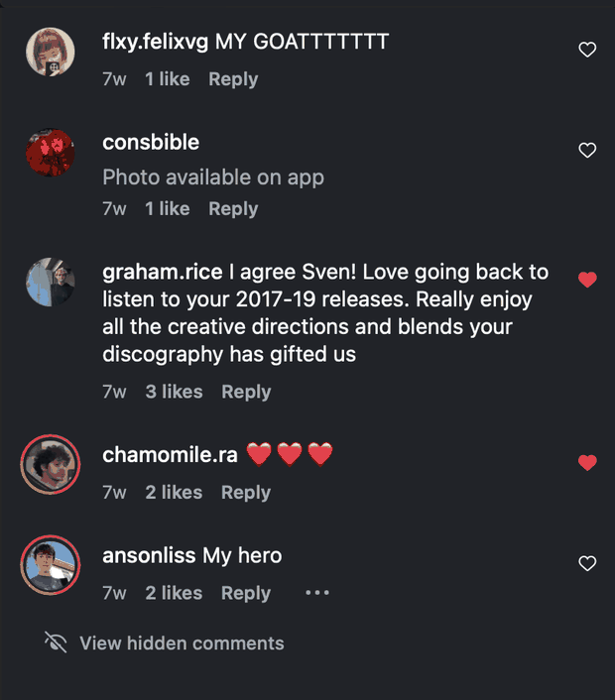Reply to flxy.felixvg's comment

point(233,79)
